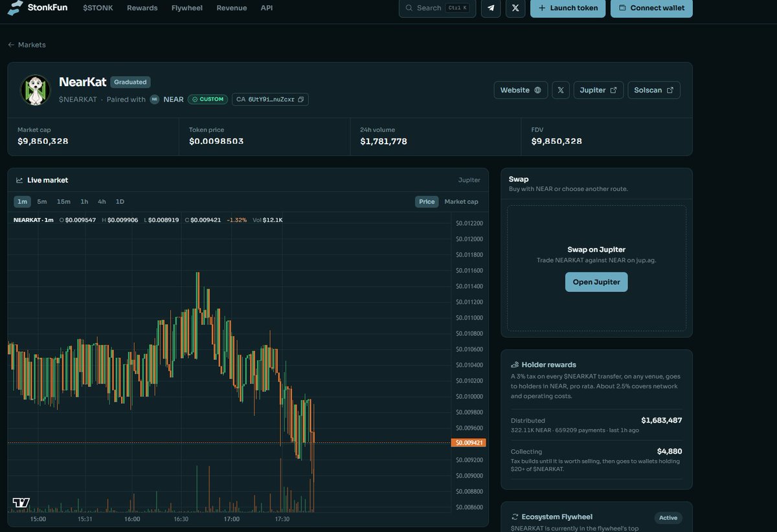Click the current price label $0.009421
Viewport: 777px width, 532px height.
[468, 443]
